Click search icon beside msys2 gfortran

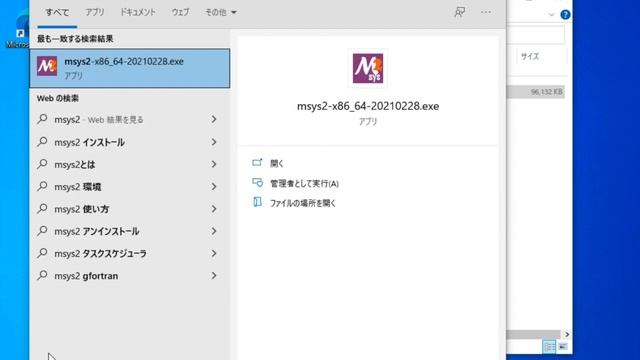(42, 275)
